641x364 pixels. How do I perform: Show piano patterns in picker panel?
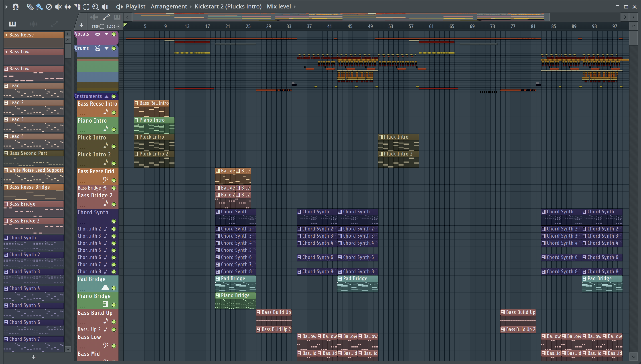[x=12, y=24]
